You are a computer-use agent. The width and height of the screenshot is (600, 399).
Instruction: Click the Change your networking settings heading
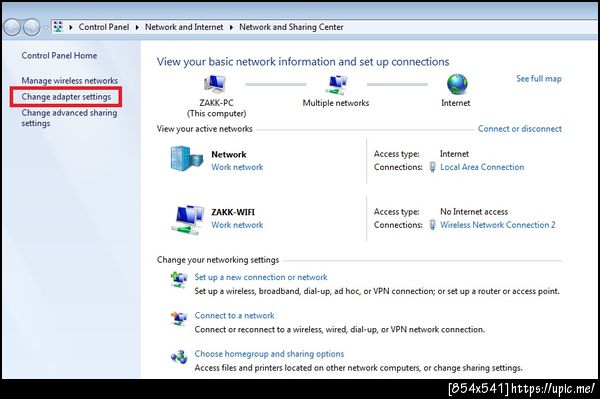[218, 260]
